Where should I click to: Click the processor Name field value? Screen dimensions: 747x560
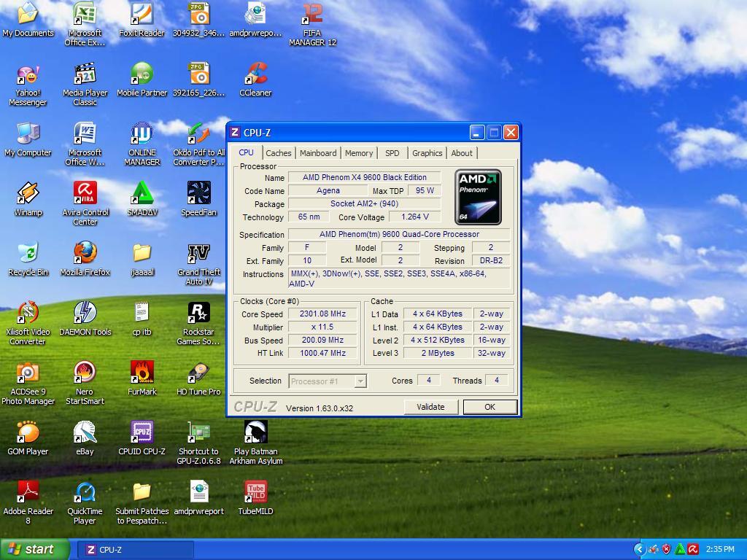pyautogui.click(x=365, y=178)
